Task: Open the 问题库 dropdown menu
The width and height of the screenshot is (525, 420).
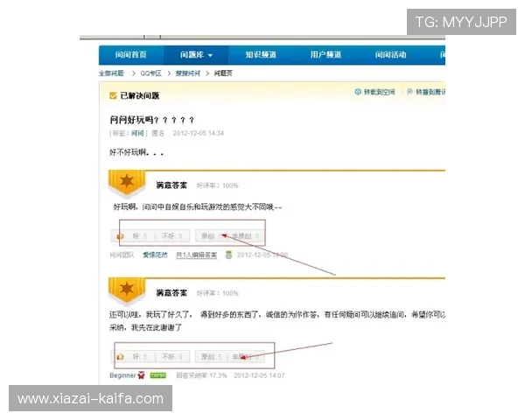Action: click(x=196, y=54)
